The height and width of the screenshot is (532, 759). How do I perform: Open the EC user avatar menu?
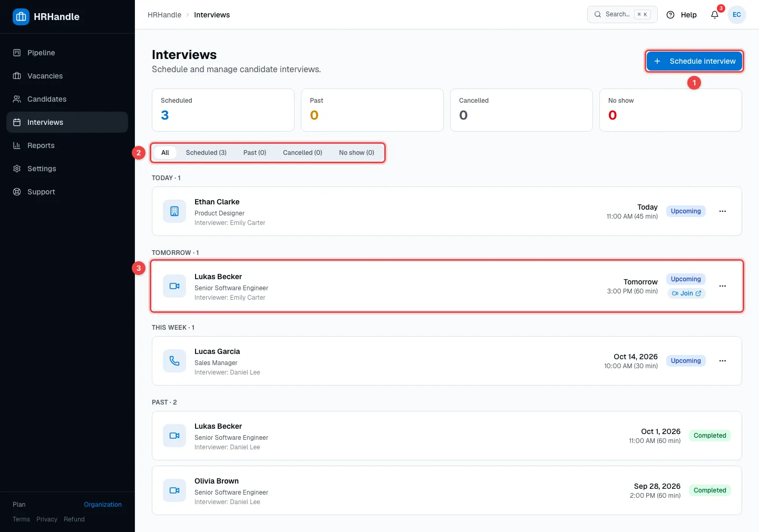click(737, 15)
